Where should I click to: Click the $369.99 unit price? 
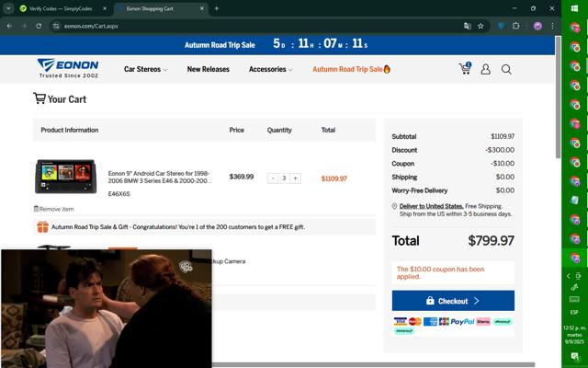242,177
